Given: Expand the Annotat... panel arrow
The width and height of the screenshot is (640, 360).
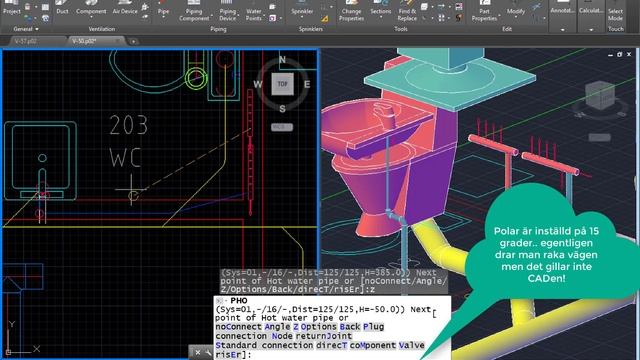Looking at the screenshot, I should (562, 29).
